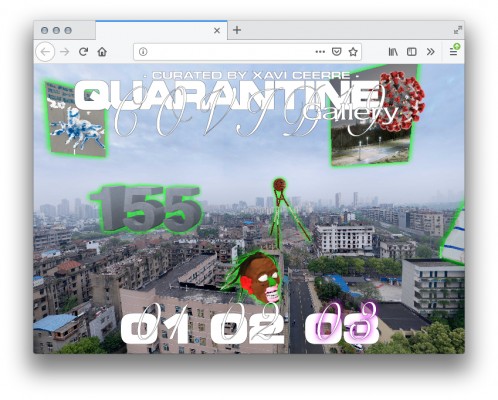Click the Curated by Xavi Ceerre text

coord(251,75)
